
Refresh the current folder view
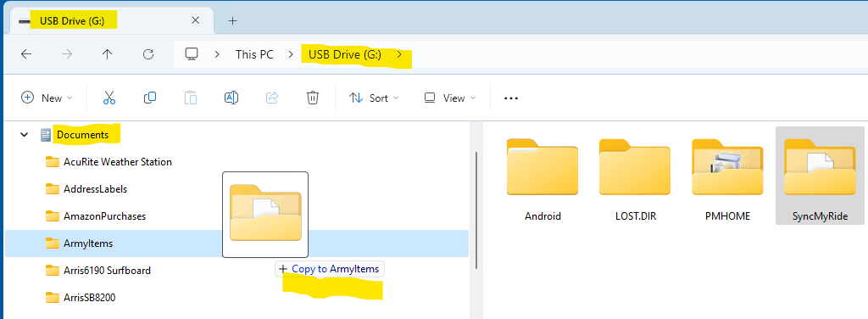(147, 54)
